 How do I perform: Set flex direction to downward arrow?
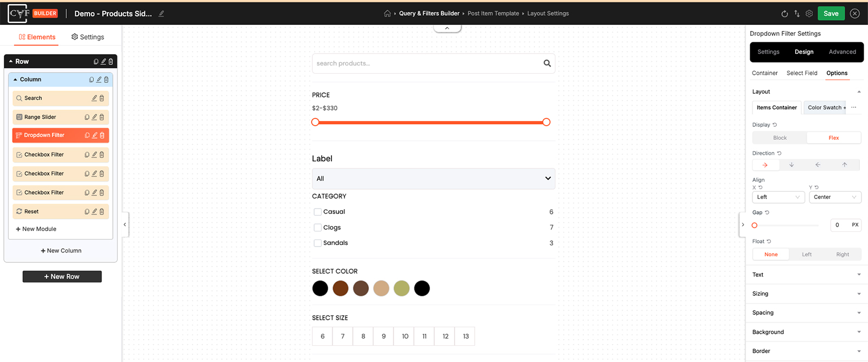792,165
